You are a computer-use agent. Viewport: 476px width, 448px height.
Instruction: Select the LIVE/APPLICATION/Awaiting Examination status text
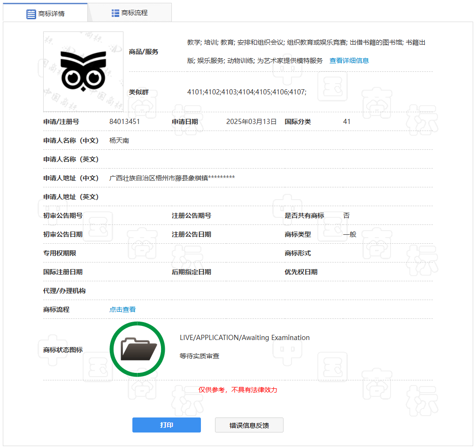tap(245, 338)
